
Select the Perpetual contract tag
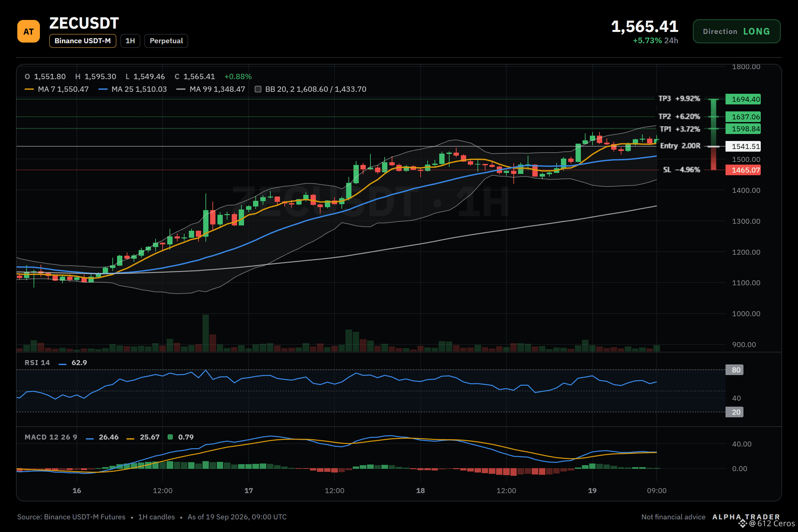point(166,41)
